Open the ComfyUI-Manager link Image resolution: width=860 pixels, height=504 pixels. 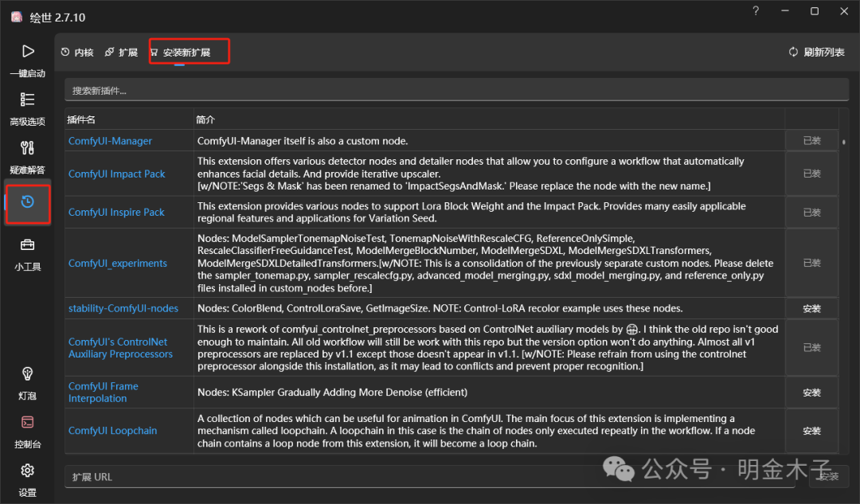[x=110, y=141]
